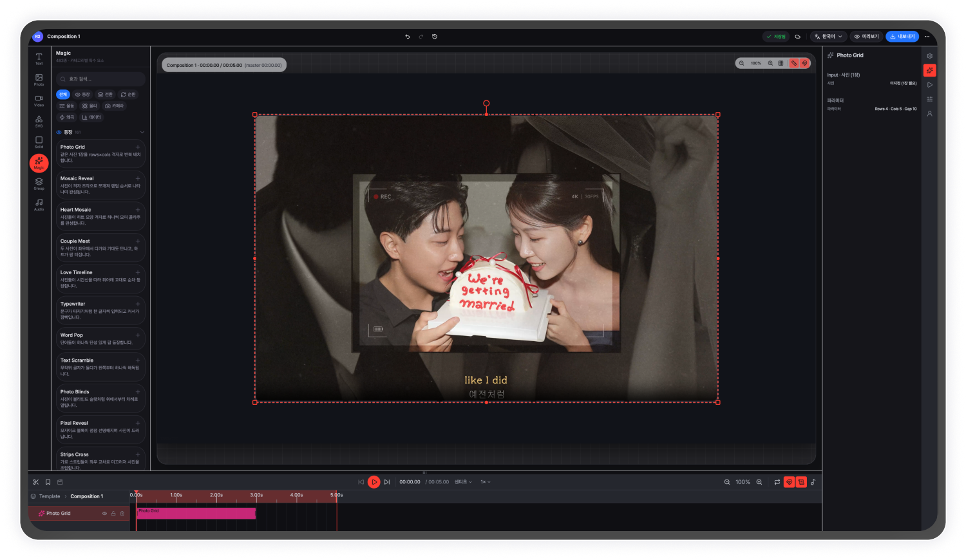Select the Group tool in sidebar
This screenshot has width=966, height=560.
point(39,183)
